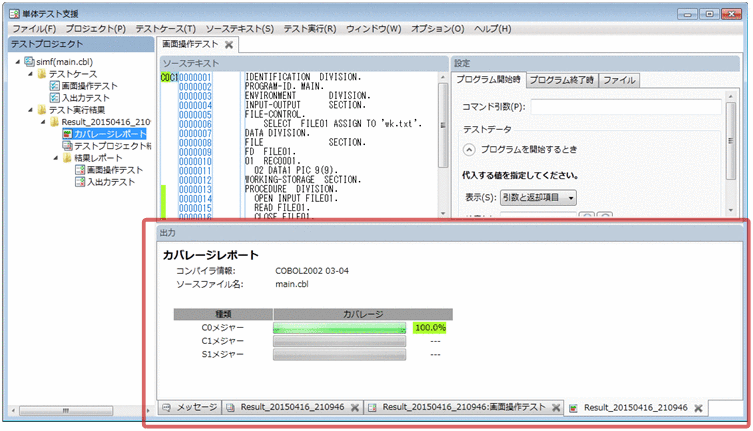Click the C0メジャー coverage progress bar
The height and width of the screenshot is (431, 753).
coord(340,328)
